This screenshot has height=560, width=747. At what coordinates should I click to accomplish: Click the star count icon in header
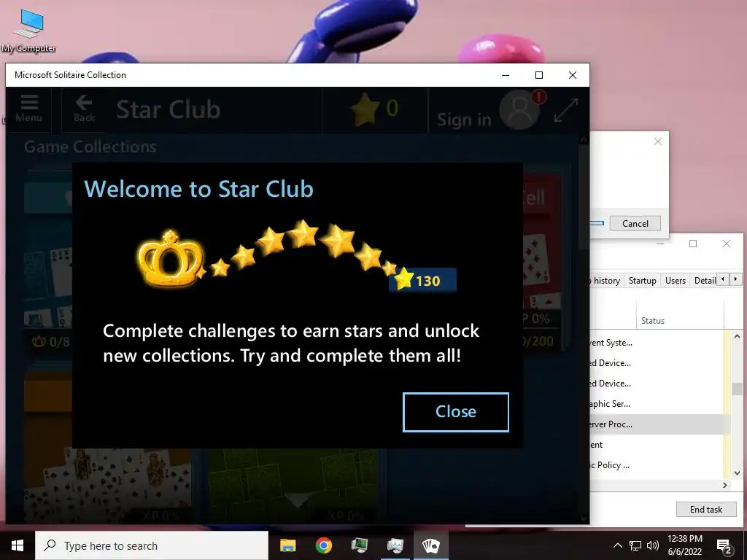point(365,109)
